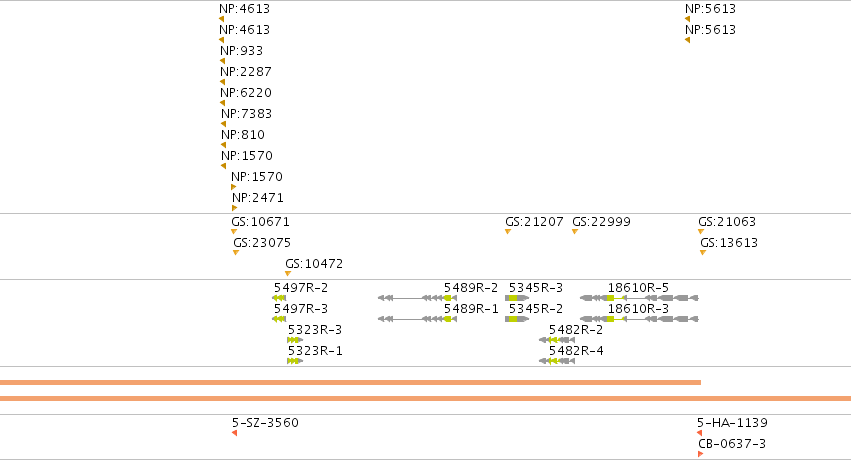
Task: Click the 5489R-2 transcript model
Action: pyautogui.click(x=417, y=298)
